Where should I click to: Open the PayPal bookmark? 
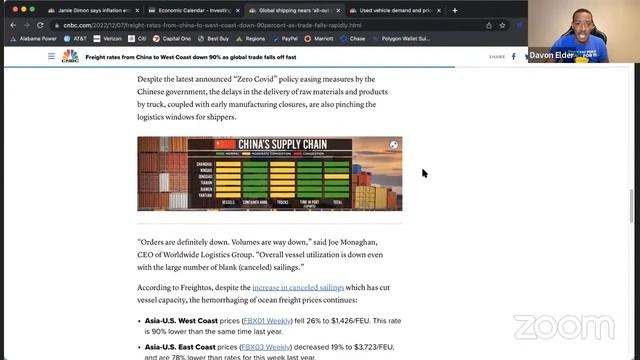(x=285, y=39)
